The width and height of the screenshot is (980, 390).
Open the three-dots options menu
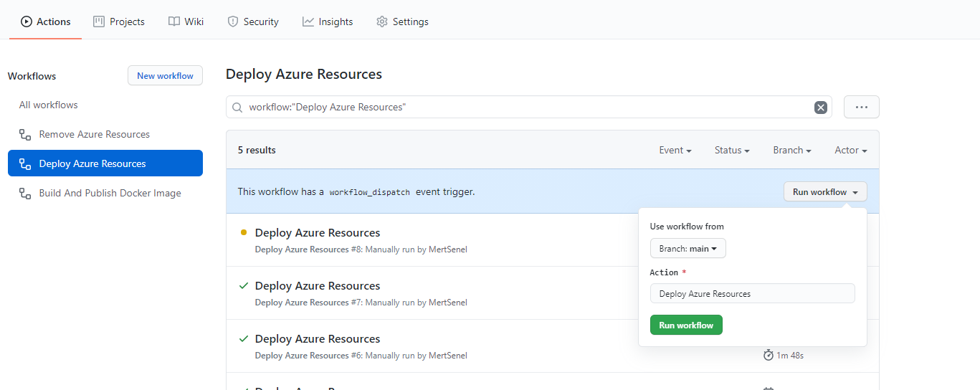click(x=862, y=107)
